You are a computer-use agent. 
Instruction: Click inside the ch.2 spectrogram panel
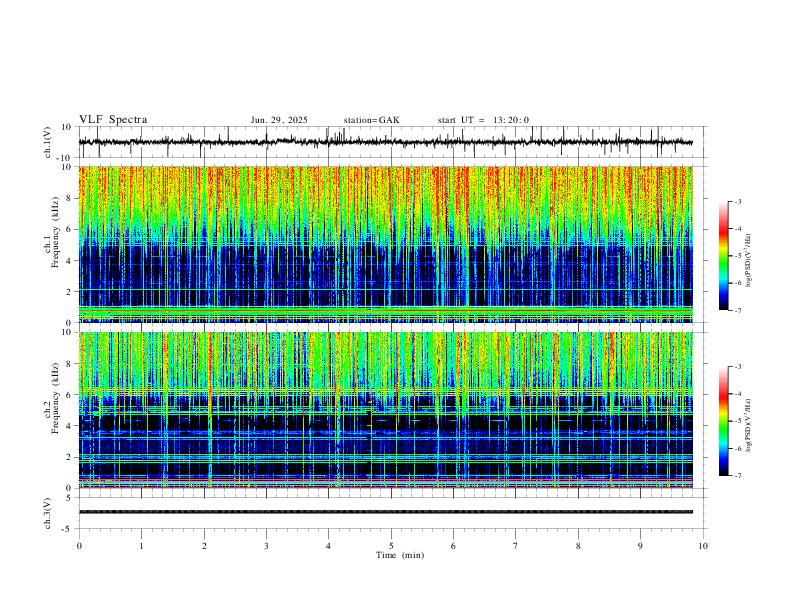[385, 410]
